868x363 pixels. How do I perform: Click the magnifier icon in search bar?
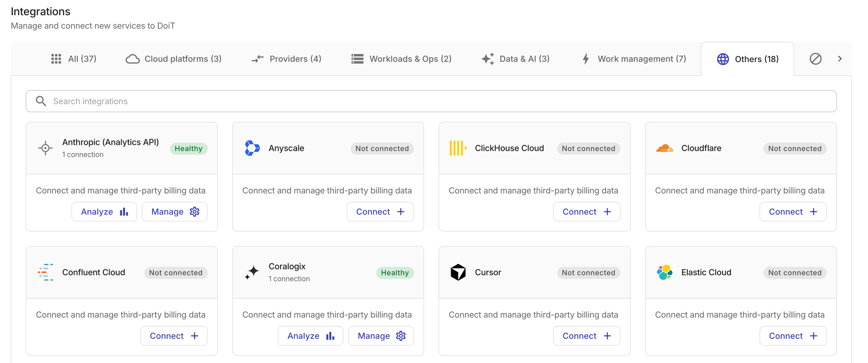pyautogui.click(x=41, y=101)
